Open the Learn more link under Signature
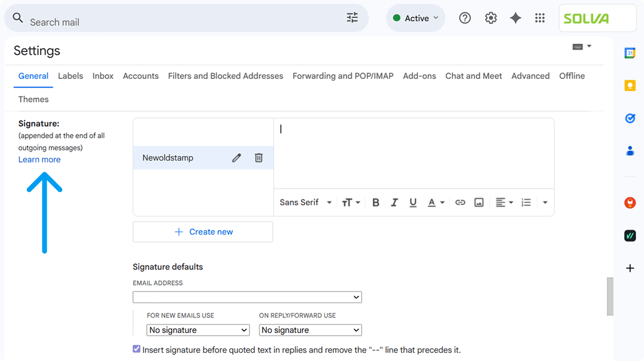 (x=39, y=159)
